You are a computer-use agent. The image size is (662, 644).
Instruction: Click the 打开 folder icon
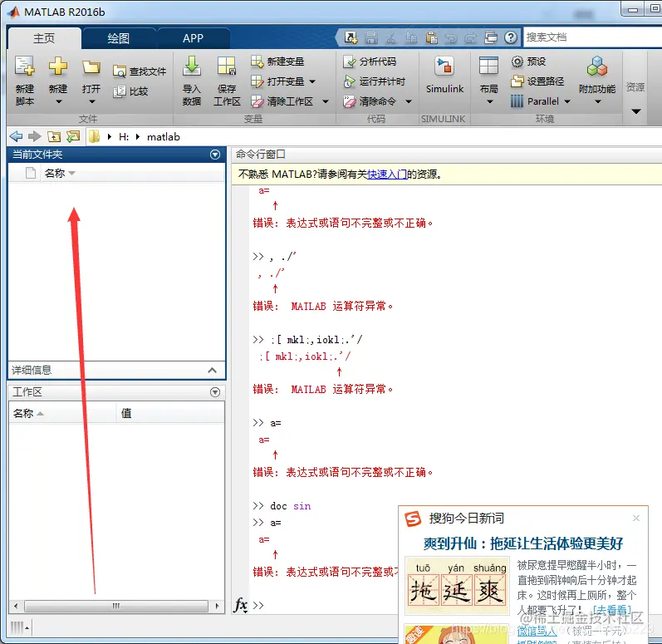pos(91,66)
